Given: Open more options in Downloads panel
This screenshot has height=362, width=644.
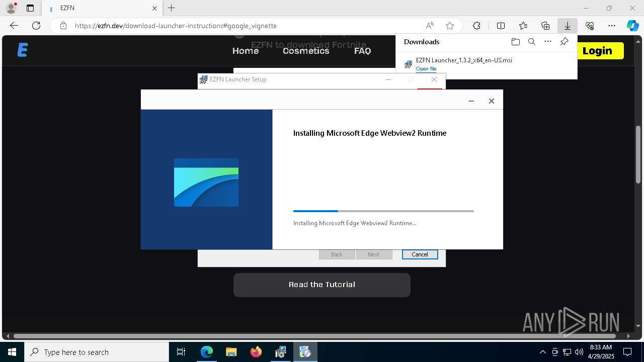Looking at the screenshot, I should (548, 42).
